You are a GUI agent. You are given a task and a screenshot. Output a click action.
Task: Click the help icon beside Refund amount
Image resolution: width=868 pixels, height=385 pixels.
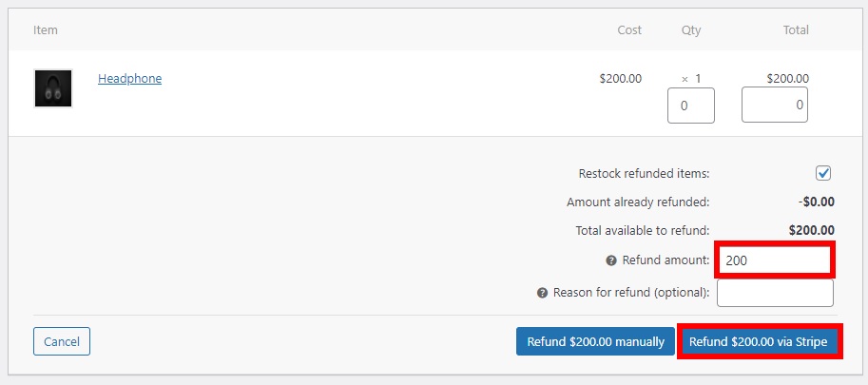pyautogui.click(x=611, y=260)
